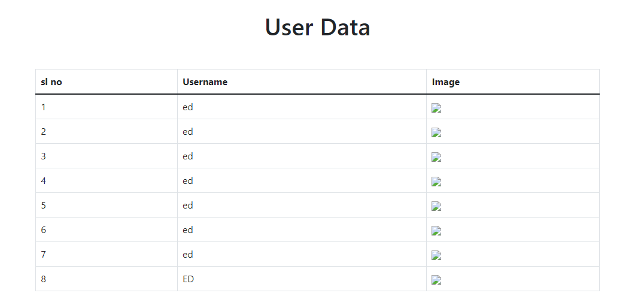Click username 'ed' in row 1
Viewport: 644px width, 308px height.
point(188,107)
